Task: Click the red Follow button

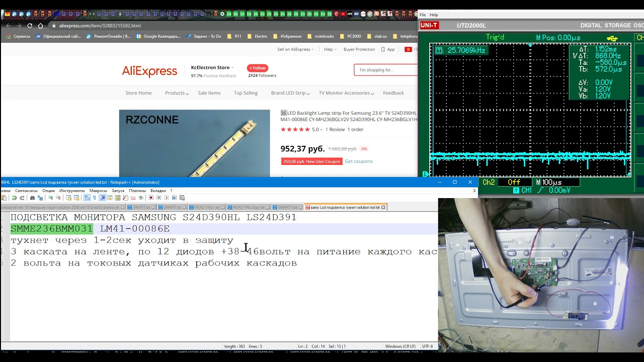Action: pyautogui.click(x=258, y=68)
